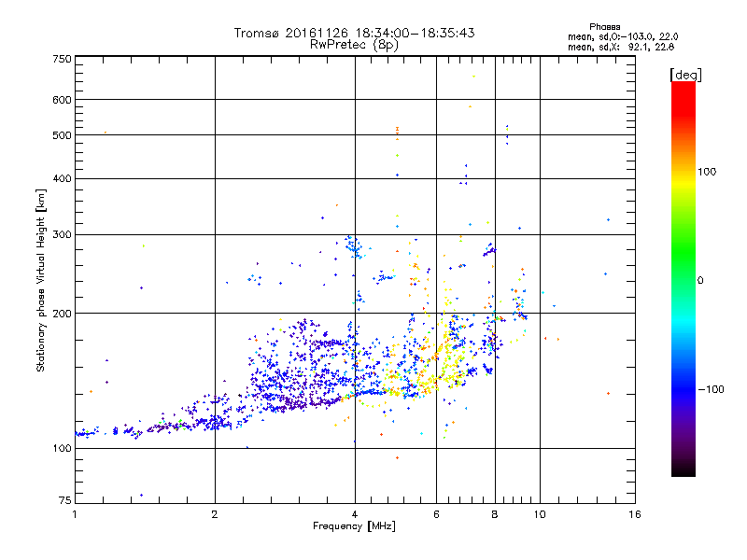Viewport: 747px width, 560px height.
Task: Click x-axis tick label '2'
Action: 215,514
